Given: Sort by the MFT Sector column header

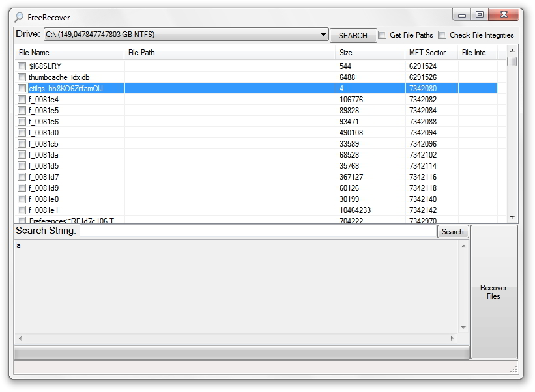Looking at the screenshot, I should [431, 53].
